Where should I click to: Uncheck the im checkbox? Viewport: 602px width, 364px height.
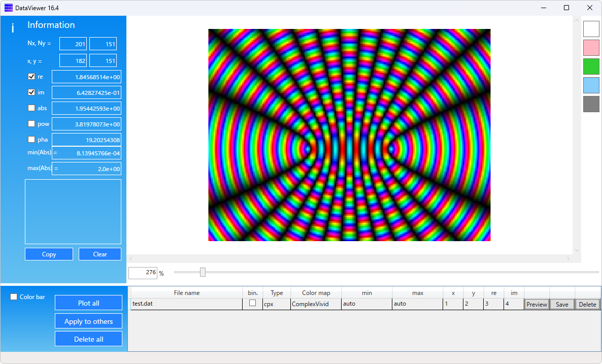point(31,92)
